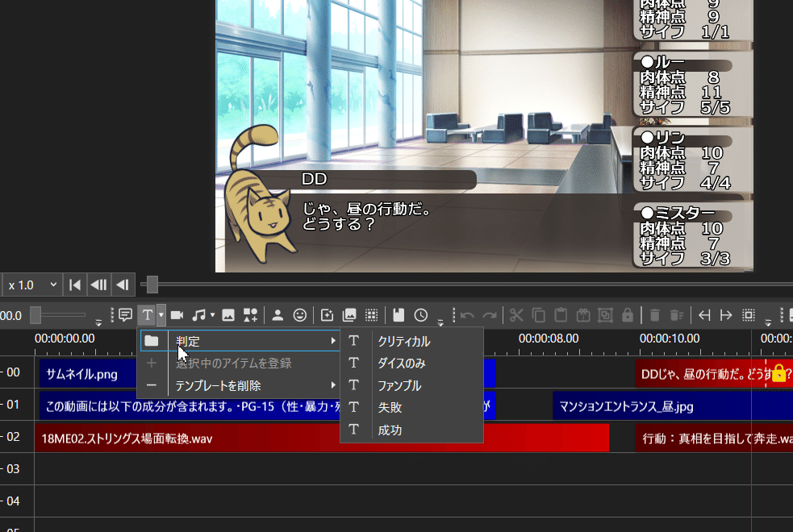Viewport: 793px width, 532px height.
Task: Click the right arrow with bar icon
Action: click(726, 315)
